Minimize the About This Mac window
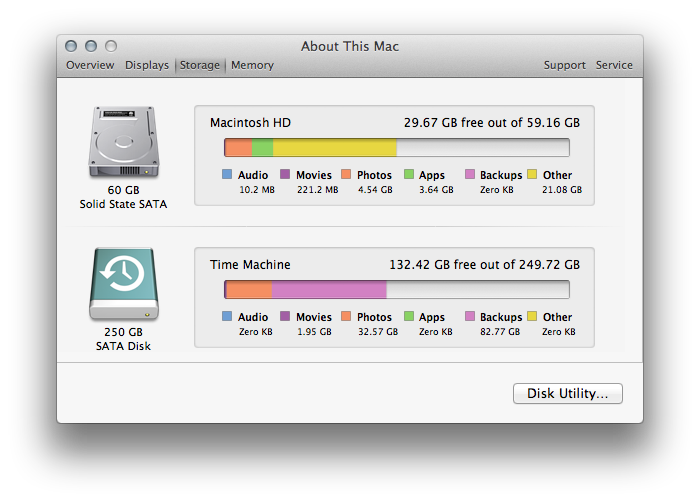700x502 pixels. tap(91, 46)
